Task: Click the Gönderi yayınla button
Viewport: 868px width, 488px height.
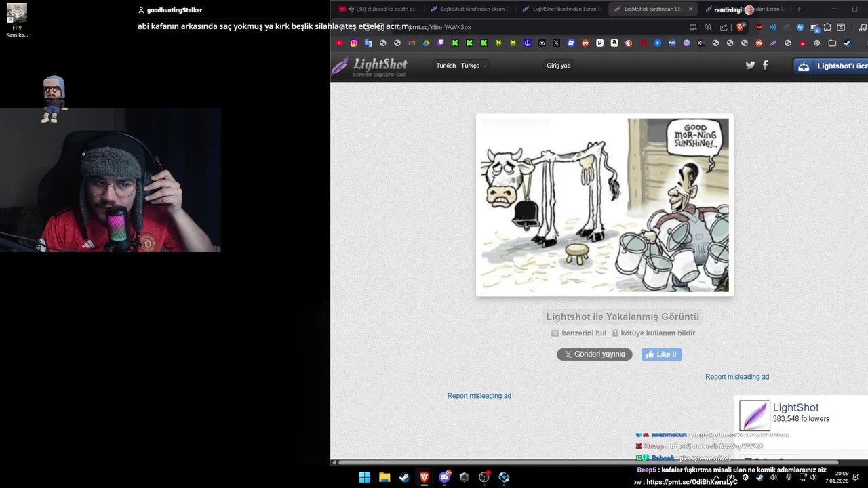Action: click(x=595, y=354)
